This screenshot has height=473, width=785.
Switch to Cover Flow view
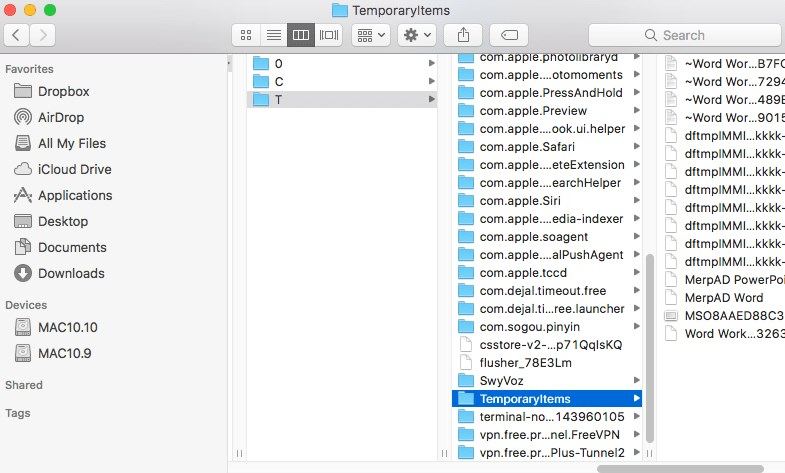tap(328, 35)
